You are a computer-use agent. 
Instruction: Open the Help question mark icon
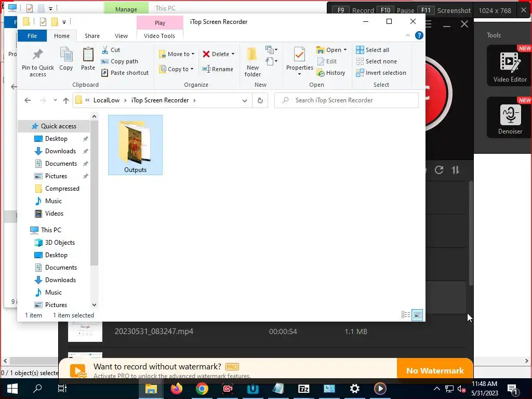click(419, 35)
